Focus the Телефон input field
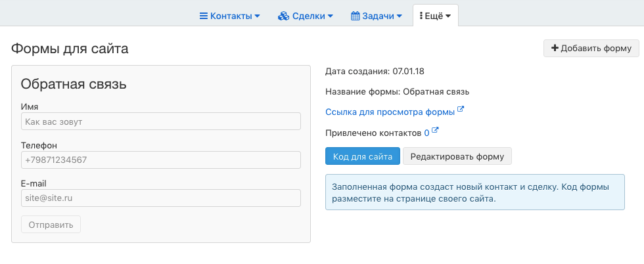 coord(161,160)
